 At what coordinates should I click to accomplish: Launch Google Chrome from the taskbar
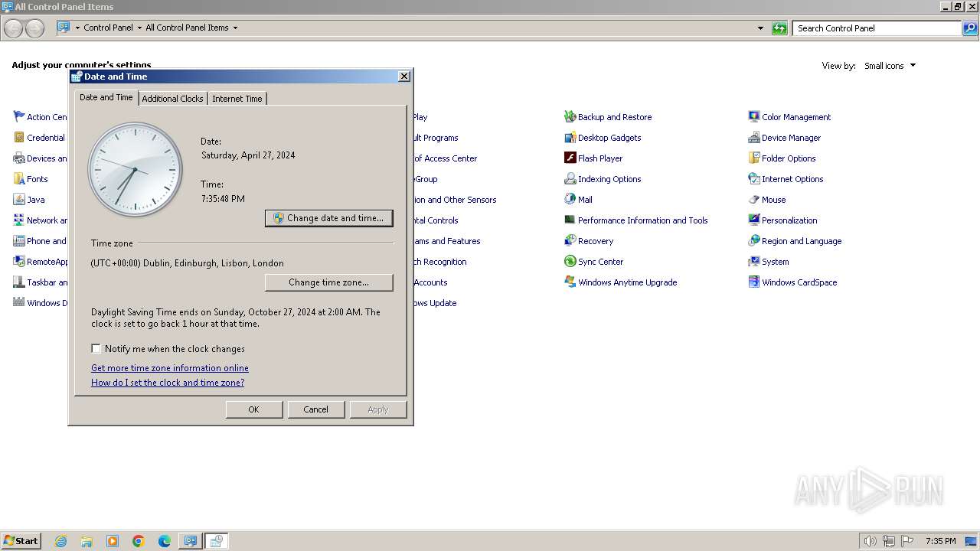pos(139,541)
